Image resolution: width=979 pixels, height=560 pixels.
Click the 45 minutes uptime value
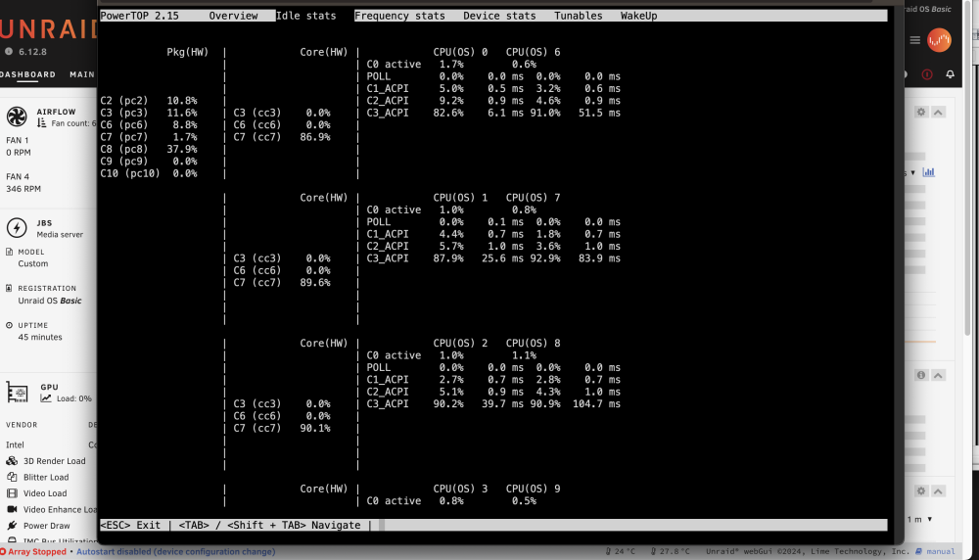pyautogui.click(x=40, y=337)
